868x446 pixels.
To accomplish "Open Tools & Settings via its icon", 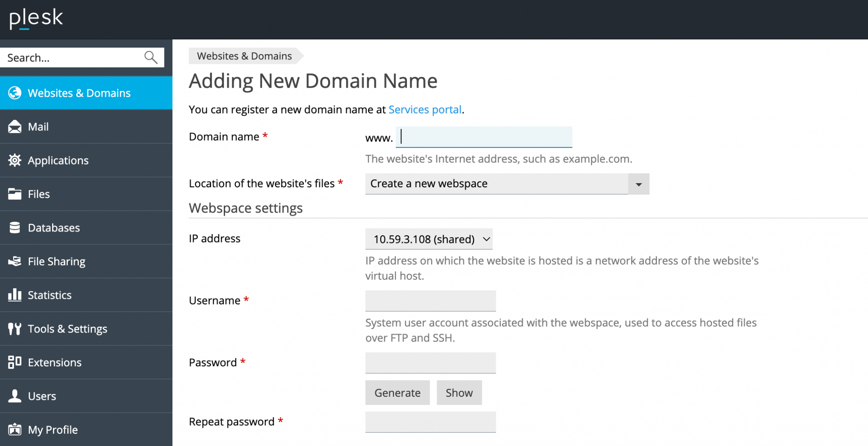I will click(15, 329).
